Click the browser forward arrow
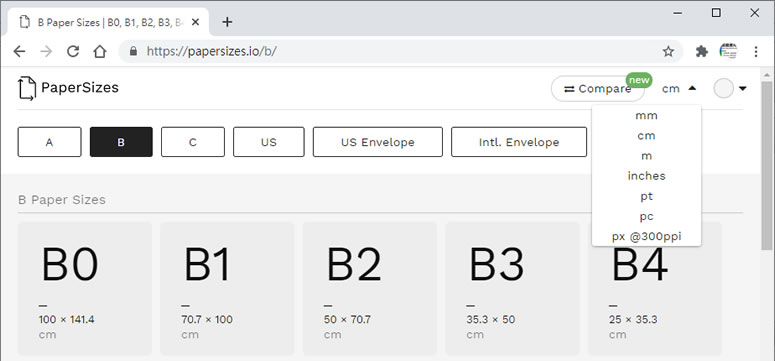775x361 pixels. [x=46, y=51]
